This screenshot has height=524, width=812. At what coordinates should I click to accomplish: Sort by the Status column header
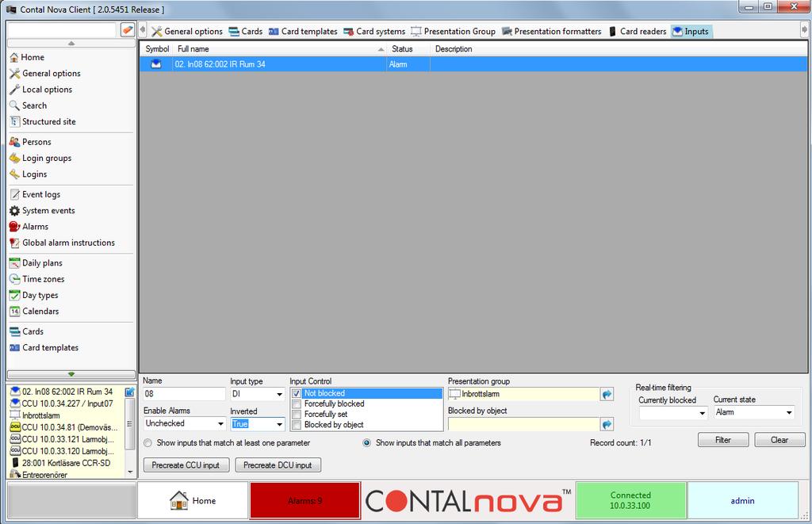408,48
